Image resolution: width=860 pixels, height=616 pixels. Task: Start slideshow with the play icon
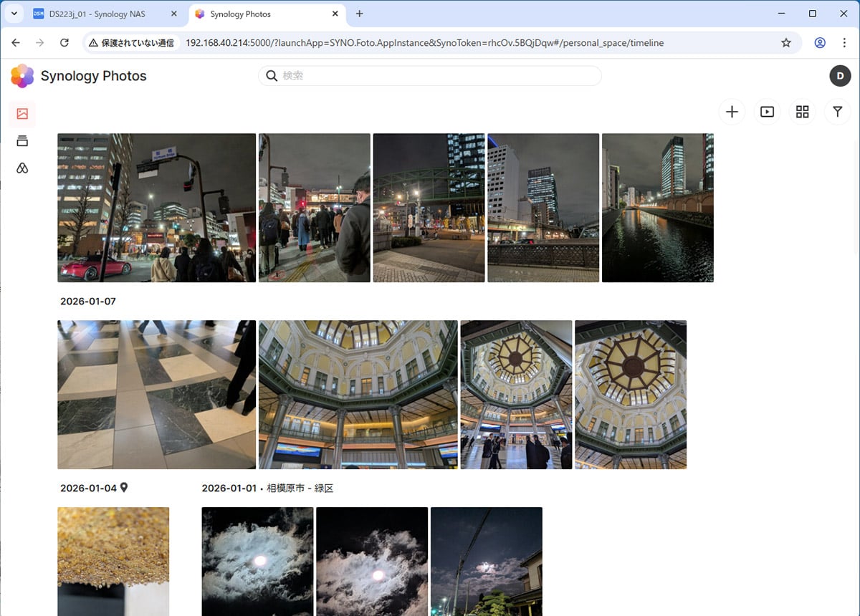coord(767,112)
